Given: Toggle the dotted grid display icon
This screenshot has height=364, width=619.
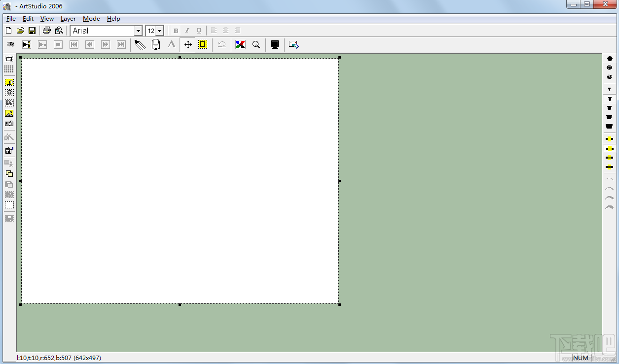Looking at the screenshot, I should pyautogui.click(x=9, y=69).
